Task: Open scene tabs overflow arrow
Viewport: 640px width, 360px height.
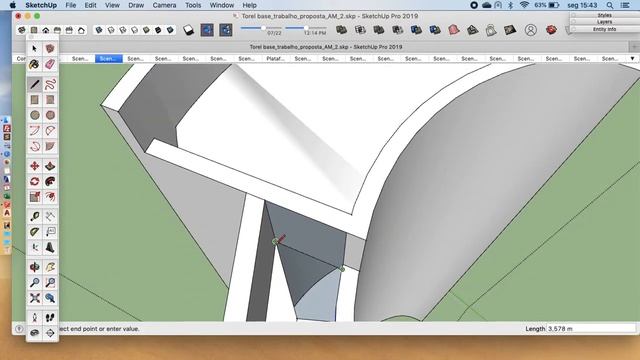Action: tap(632, 59)
